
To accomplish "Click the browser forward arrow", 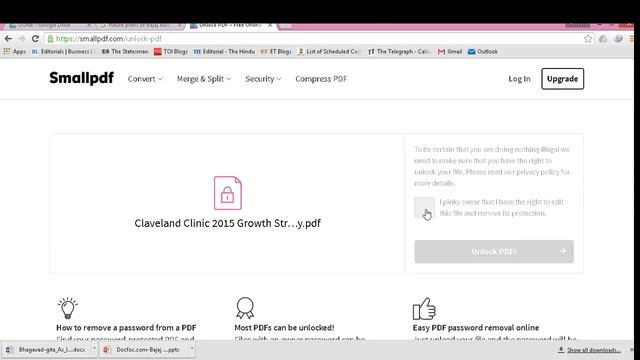I will point(22,38).
